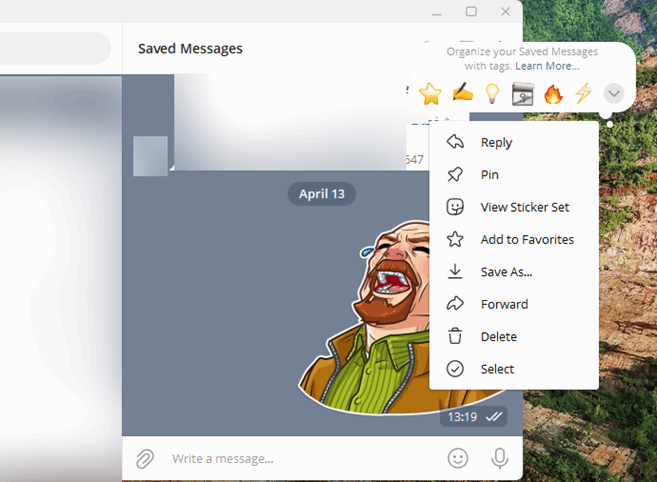Choose Forward from the context menu
Viewport: 657px width, 482px height.
click(514, 304)
